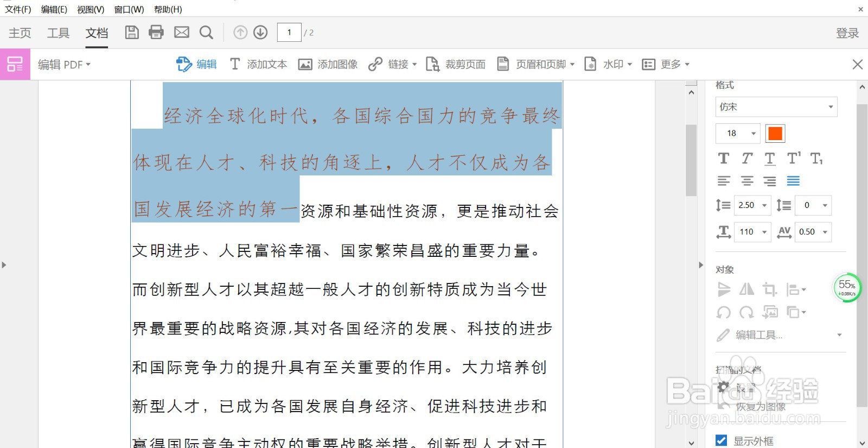
Task: Choose 添加图像 add image tool
Action: [328, 64]
